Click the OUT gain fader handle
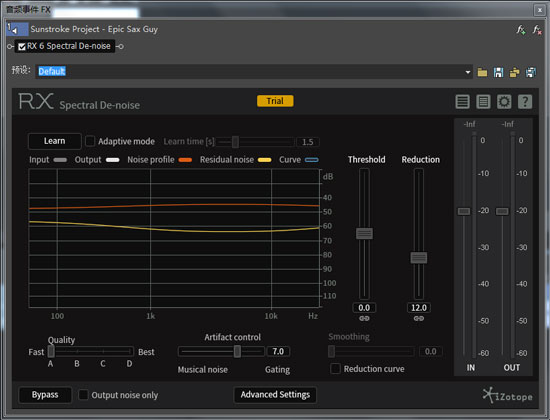 502,211
